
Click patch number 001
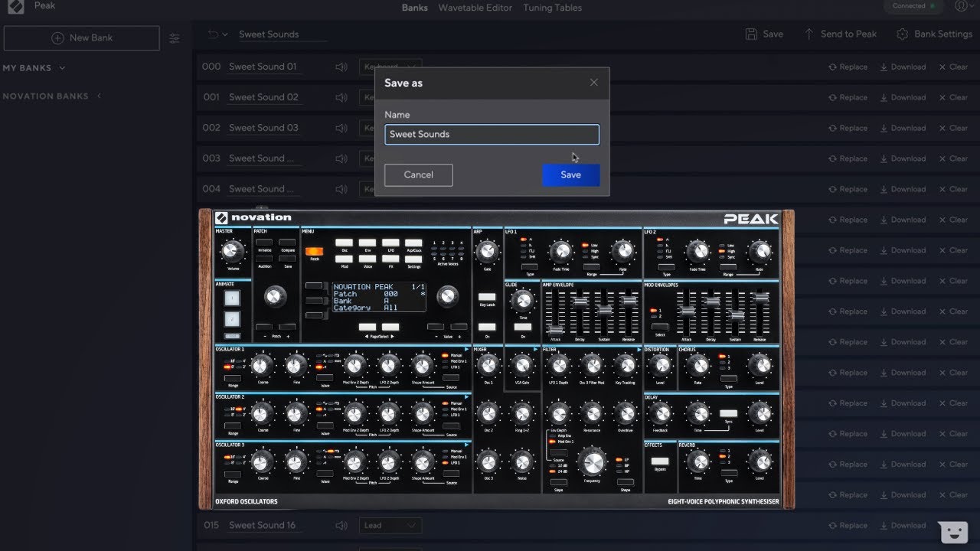(x=211, y=97)
